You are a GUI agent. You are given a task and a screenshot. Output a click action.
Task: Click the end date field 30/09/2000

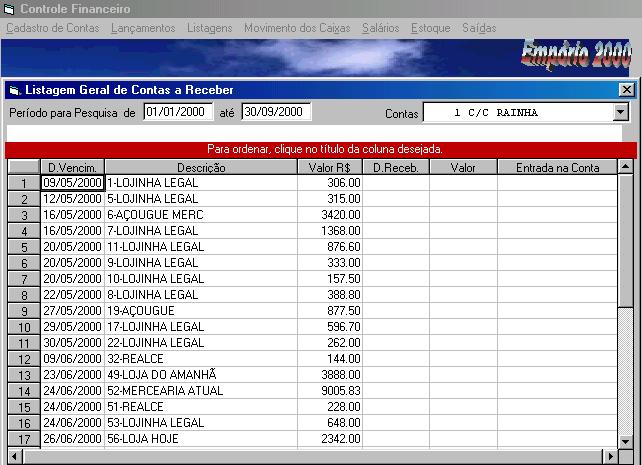tap(276, 112)
